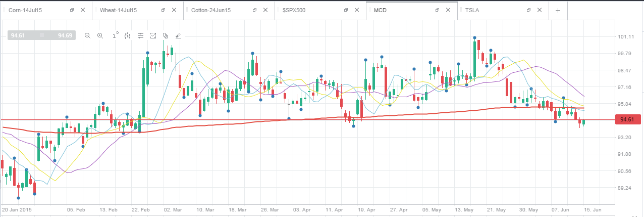Click the compare/copy overlapping squares icon
This screenshot has width=644, height=217.
(x=165, y=35)
